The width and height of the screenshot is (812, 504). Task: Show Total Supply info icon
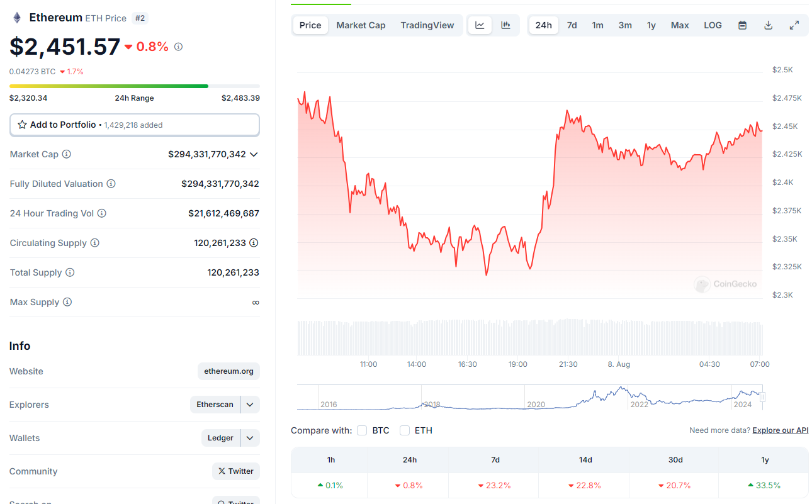click(x=70, y=272)
